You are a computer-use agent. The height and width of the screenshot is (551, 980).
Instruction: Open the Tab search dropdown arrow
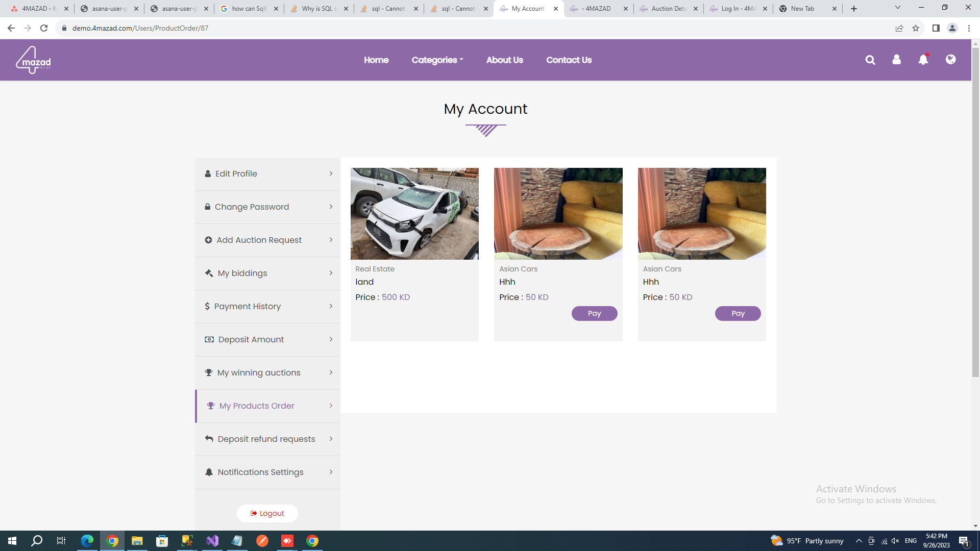(897, 8)
